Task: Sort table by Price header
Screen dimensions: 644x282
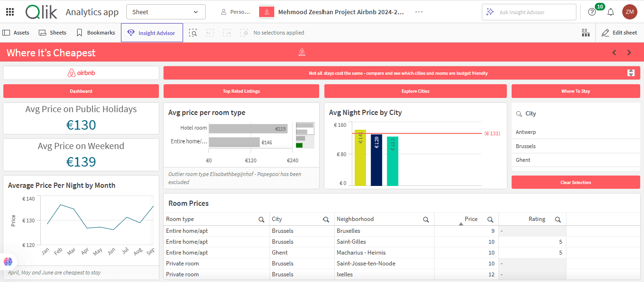Action: click(471, 219)
